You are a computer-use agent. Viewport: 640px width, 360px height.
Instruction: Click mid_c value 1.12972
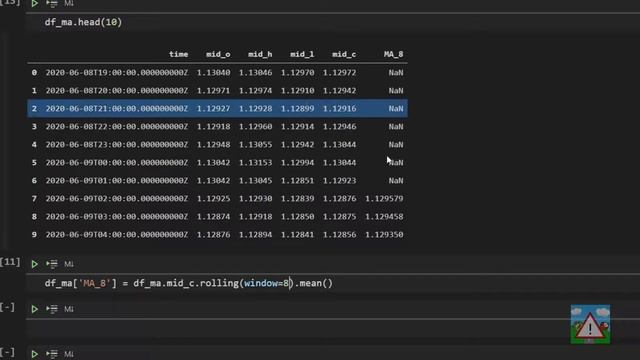[x=340, y=72]
